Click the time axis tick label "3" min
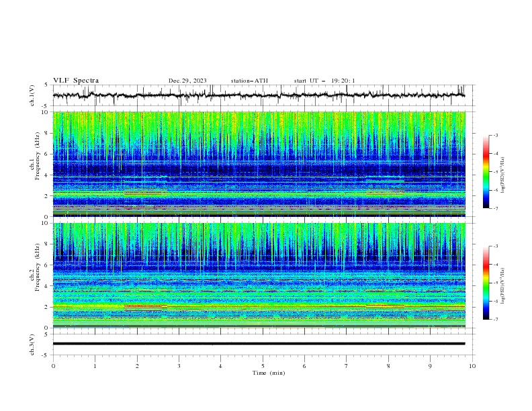The image size is (532, 411). click(x=179, y=366)
